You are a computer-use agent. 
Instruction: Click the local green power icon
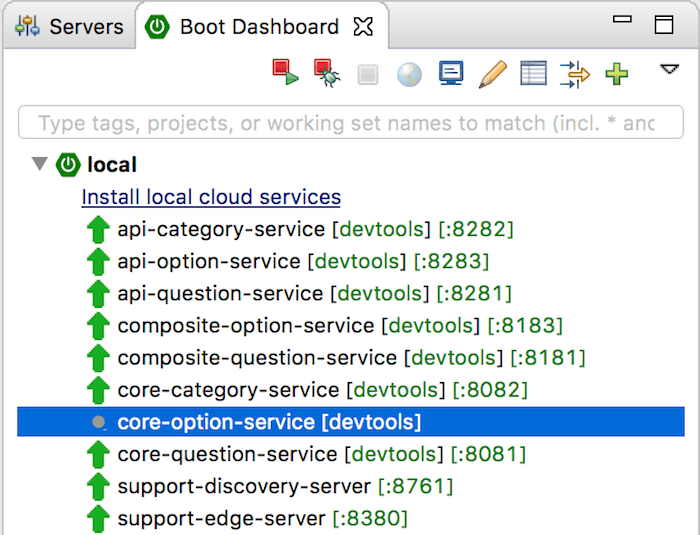(x=68, y=165)
